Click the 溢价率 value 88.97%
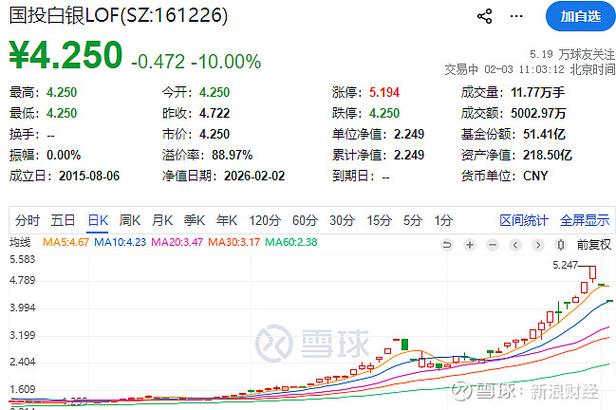 [x=232, y=155]
